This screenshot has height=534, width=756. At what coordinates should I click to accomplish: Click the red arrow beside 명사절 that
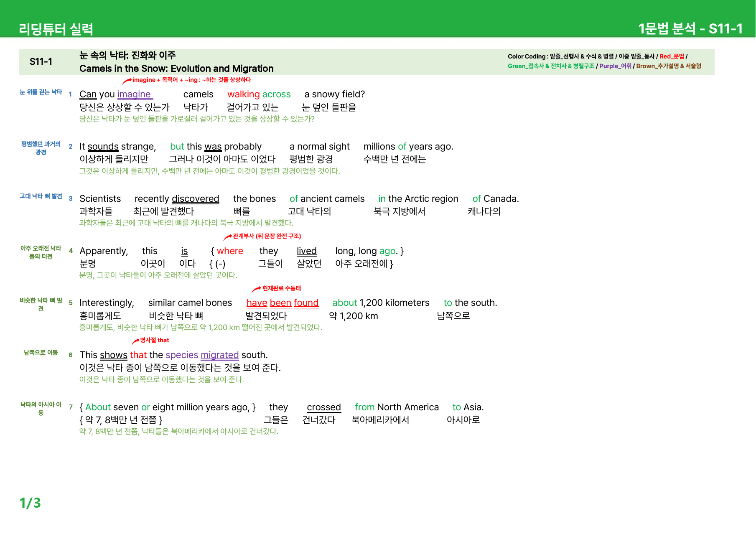pos(135,342)
